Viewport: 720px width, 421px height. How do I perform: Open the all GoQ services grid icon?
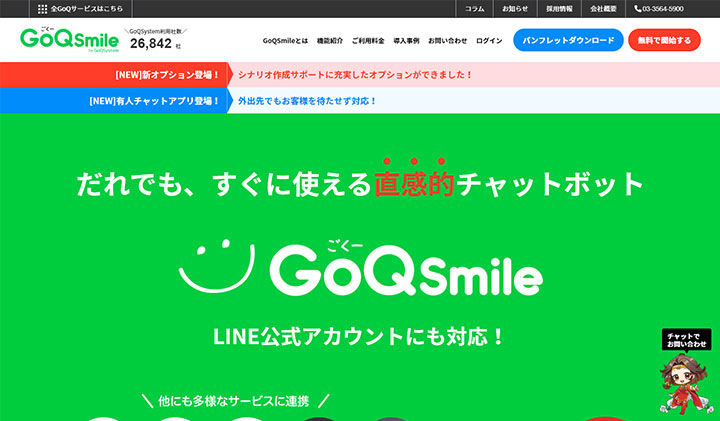tap(42, 9)
